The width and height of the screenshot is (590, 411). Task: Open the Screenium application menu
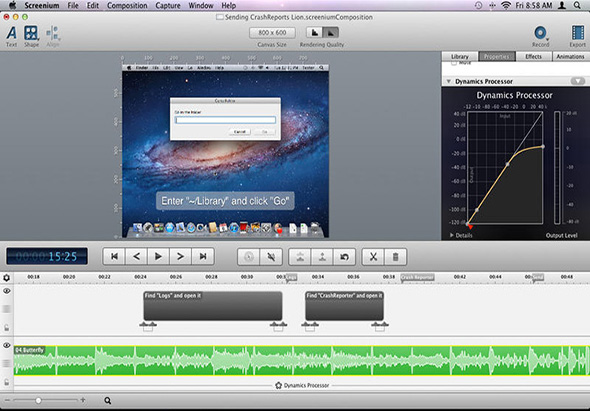42,6
